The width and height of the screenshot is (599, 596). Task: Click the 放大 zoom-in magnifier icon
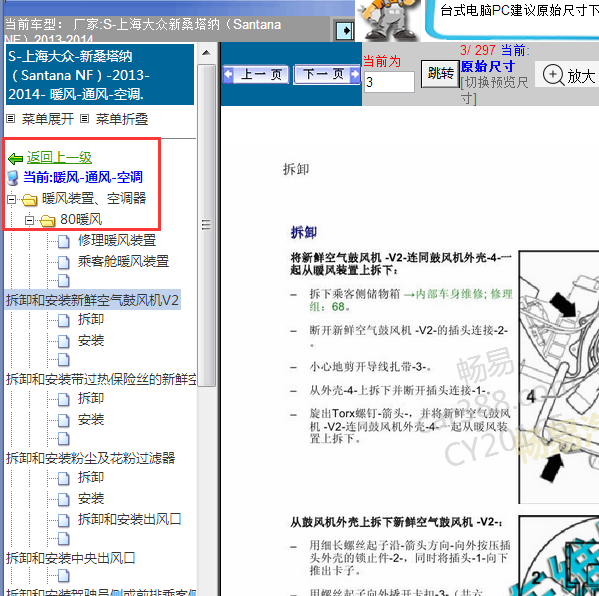tap(553, 74)
